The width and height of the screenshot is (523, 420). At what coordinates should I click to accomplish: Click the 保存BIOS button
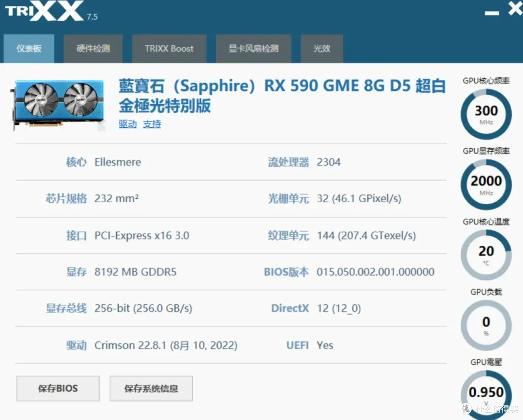point(58,389)
